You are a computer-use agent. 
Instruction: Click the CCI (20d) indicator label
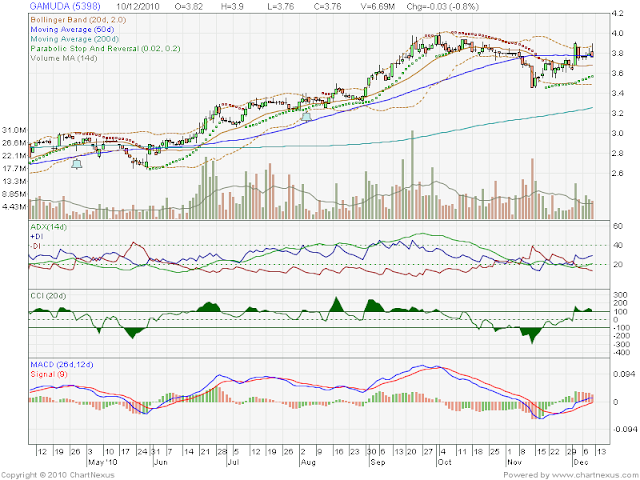(x=48, y=296)
